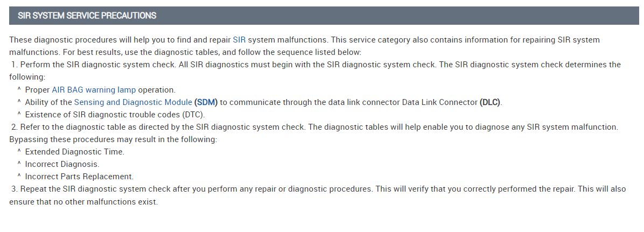The height and width of the screenshot is (232, 644).
Task: Click the caret bullet before Existence of SIR
Action: pyautogui.click(x=19, y=115)
